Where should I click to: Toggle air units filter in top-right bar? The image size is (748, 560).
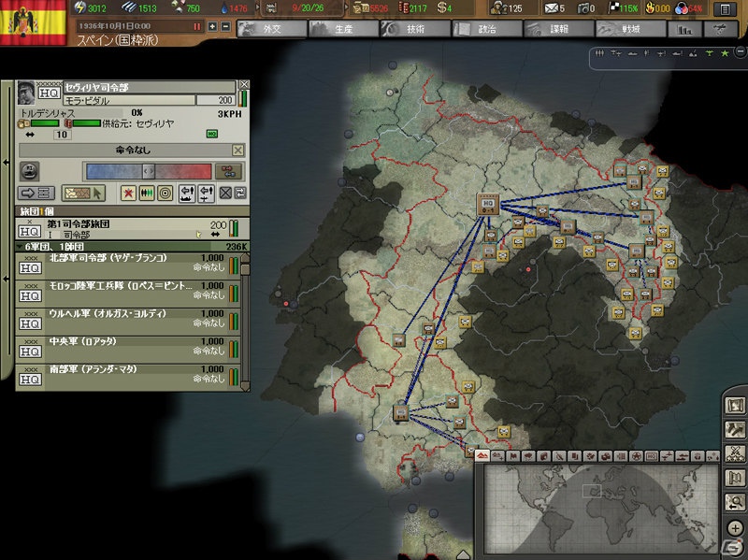pos(616,53)
